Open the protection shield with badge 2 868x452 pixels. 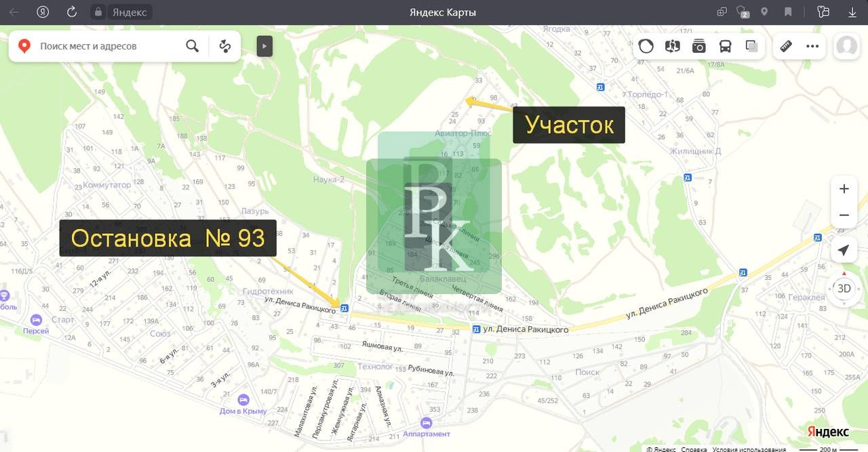(x=743, y=12)
